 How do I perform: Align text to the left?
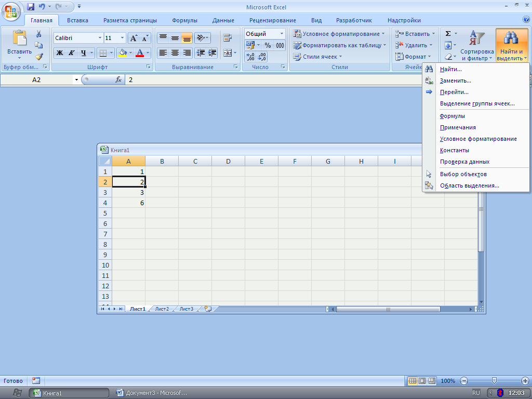click(x=163, y=53)
